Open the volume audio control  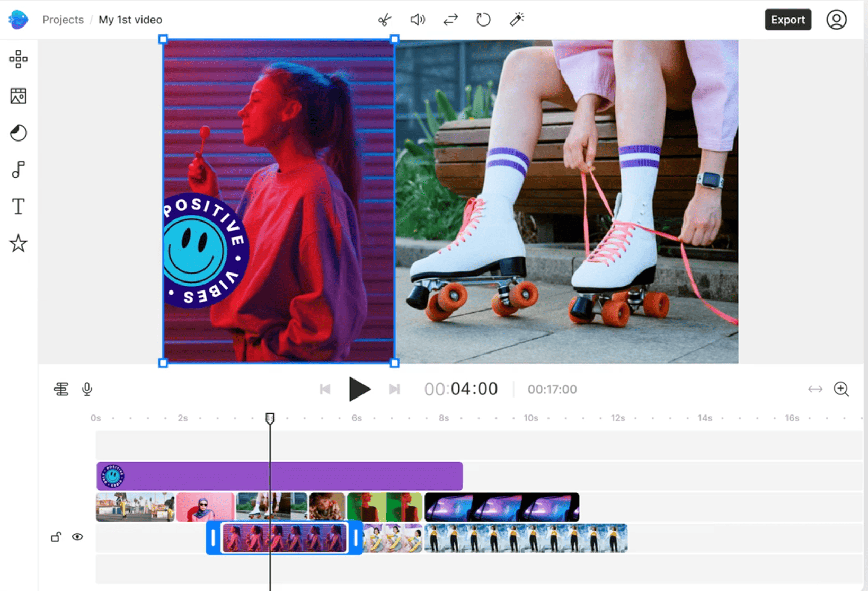click(x=418, y=20)
